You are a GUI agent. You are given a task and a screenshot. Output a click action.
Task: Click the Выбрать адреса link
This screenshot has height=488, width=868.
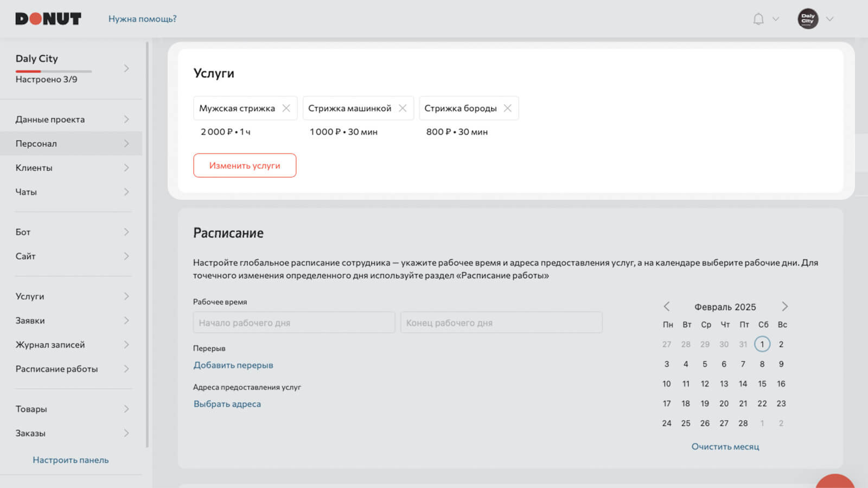(x=227, y=404)
